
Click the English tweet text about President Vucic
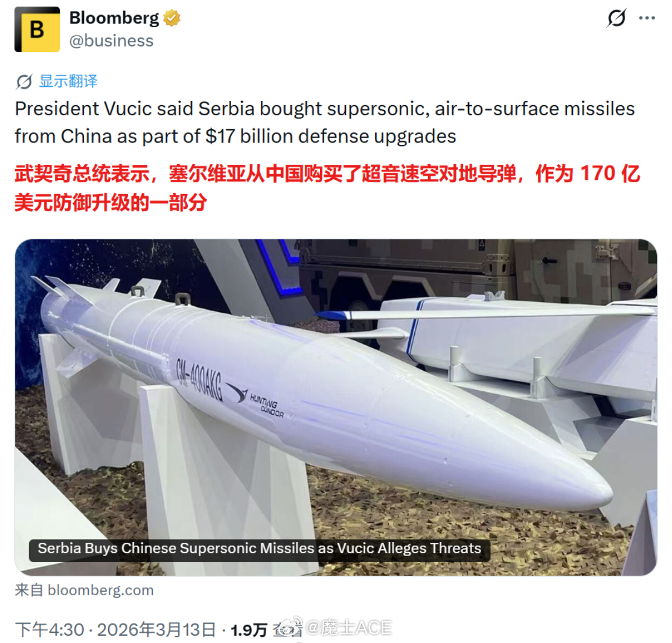[325, 123]
